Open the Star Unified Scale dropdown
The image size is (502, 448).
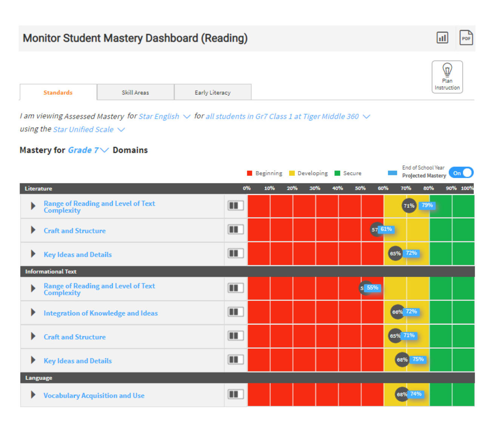coord(89,129)
